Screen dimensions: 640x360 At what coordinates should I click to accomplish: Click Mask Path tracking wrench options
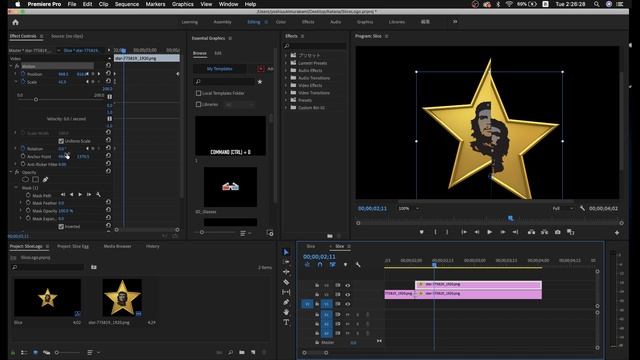tap(98, 195)
